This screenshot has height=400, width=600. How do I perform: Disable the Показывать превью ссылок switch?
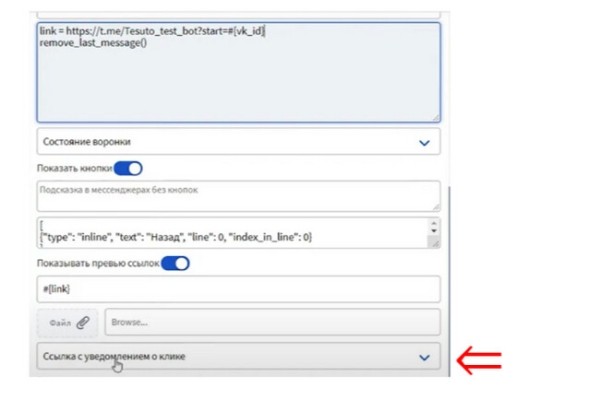[x=175, y=263]
